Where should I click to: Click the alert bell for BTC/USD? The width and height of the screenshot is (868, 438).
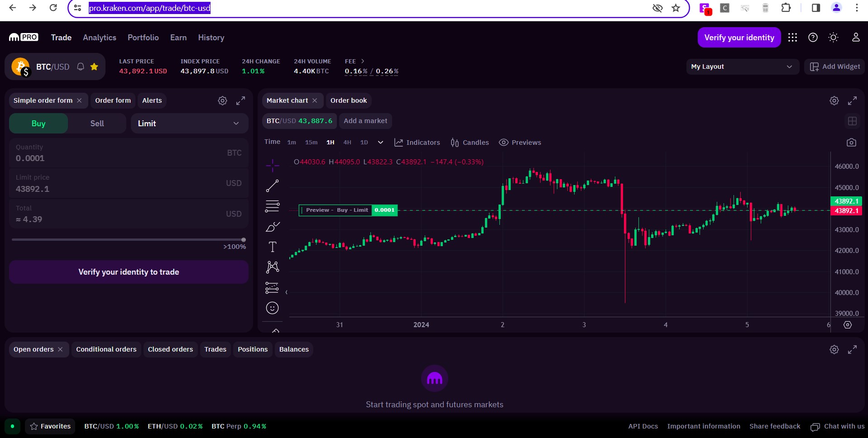coord(81,67)
